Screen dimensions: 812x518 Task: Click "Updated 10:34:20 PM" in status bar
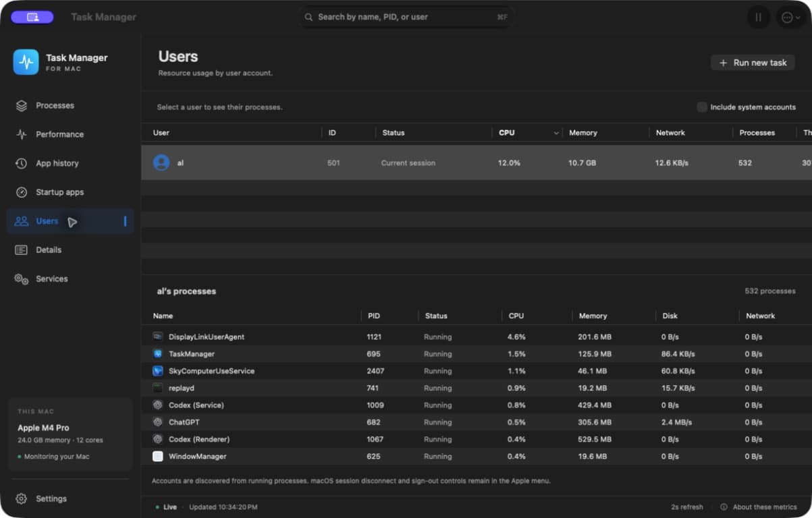223,507
